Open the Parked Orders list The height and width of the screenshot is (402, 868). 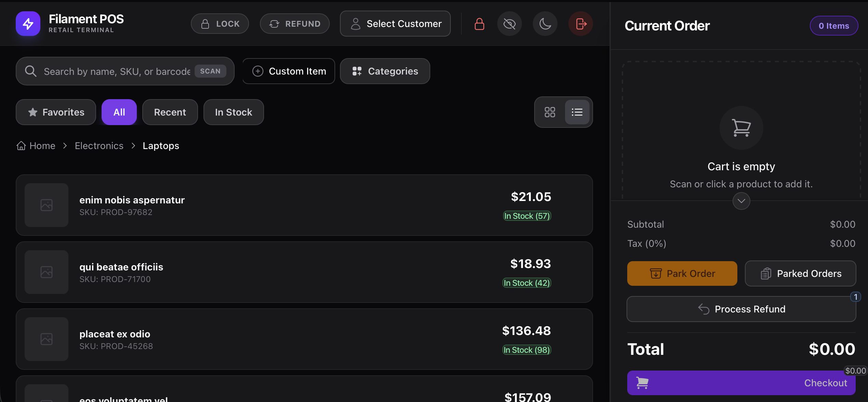coord(800,273)
